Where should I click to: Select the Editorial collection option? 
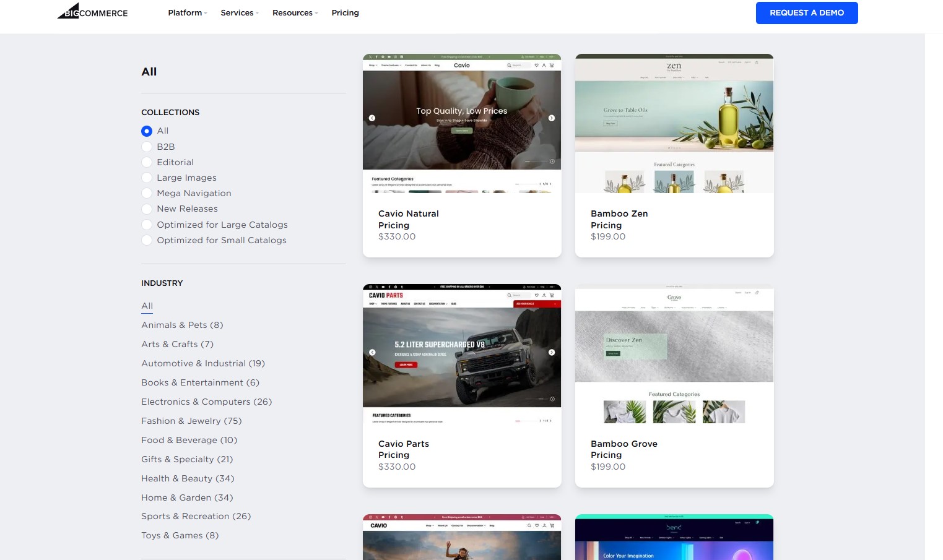click(x=147, y=162)
